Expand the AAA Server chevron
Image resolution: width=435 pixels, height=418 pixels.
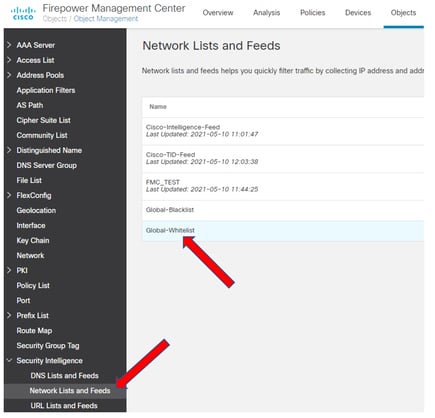point(9,45)
